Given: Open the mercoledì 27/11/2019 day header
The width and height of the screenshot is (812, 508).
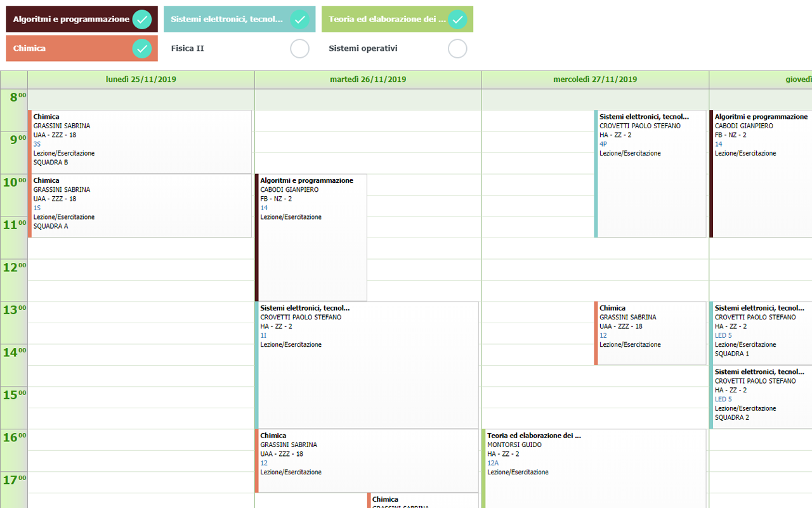Looking at the screenshot, I should coord(595,79).
